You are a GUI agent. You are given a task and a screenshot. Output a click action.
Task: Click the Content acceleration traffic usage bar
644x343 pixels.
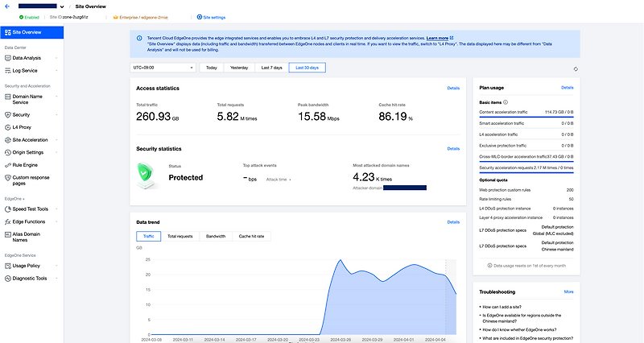(x=526, y=117)
